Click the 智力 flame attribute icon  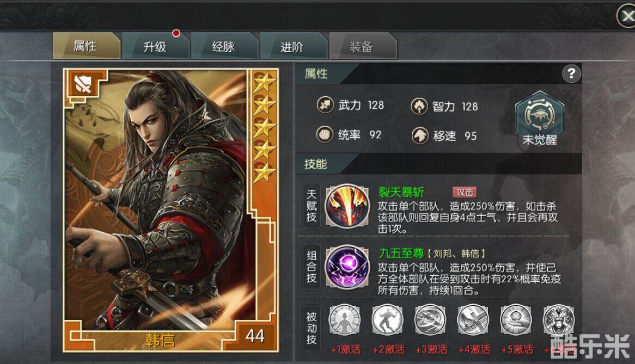point(419,106)
